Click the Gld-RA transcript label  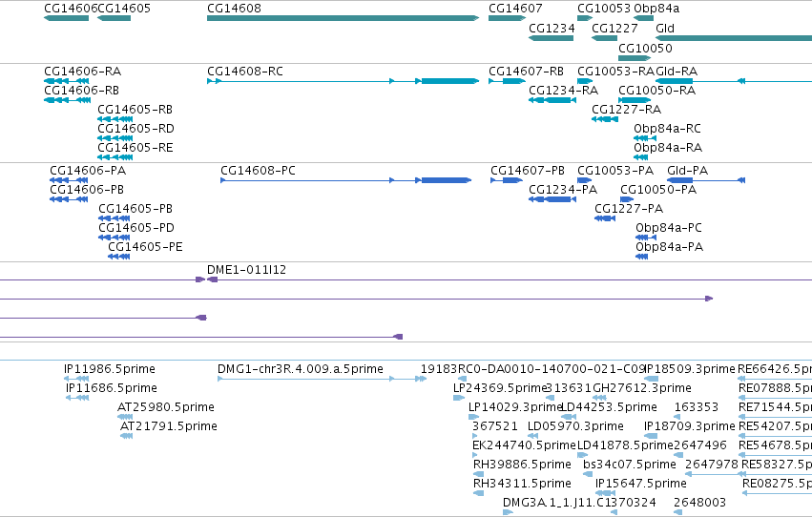(677, 72)
